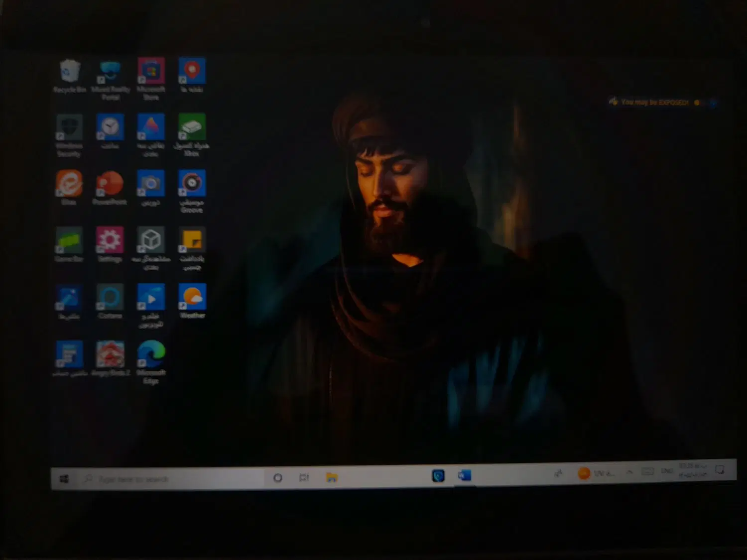The width and height of the screenshot is (747, 560).
Task: Launch Mixed Reality Portal from the desktop
Action: [110, 80]
